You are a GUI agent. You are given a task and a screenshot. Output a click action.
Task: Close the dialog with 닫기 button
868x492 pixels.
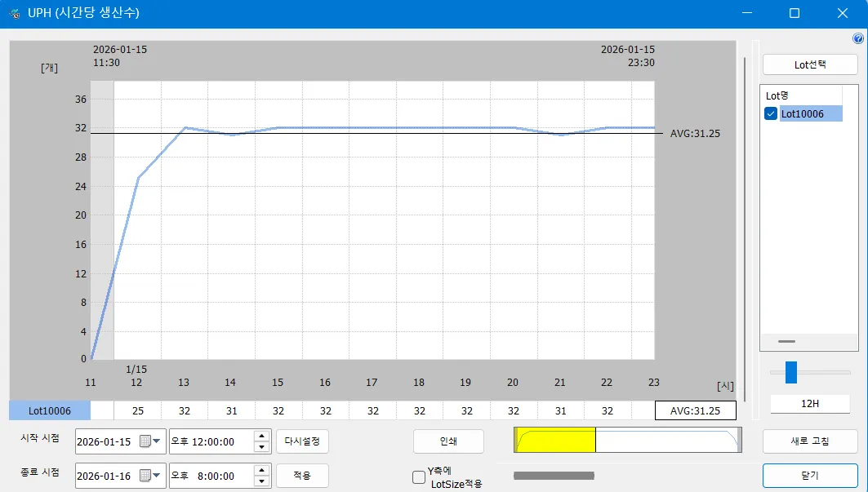[810, 475]
